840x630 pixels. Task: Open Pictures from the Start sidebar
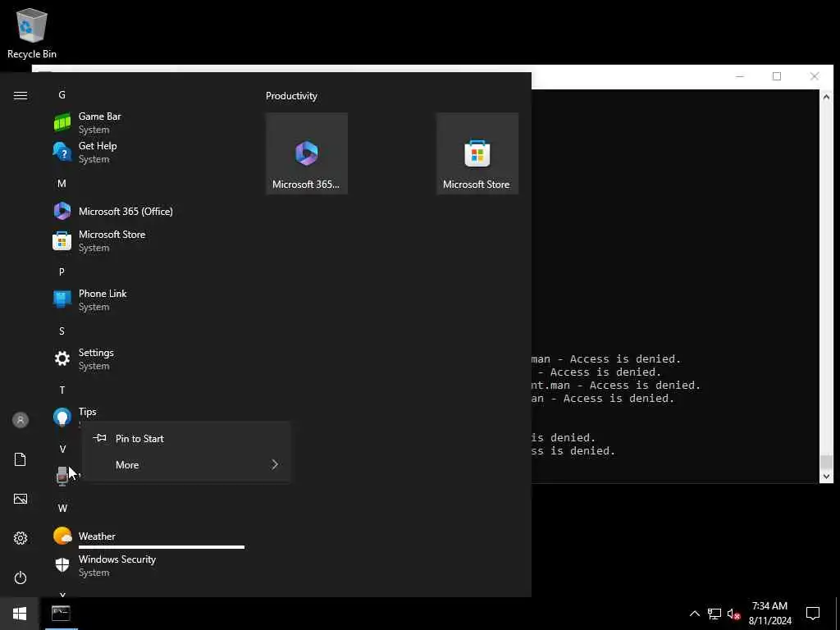click(x=21, y=499)
